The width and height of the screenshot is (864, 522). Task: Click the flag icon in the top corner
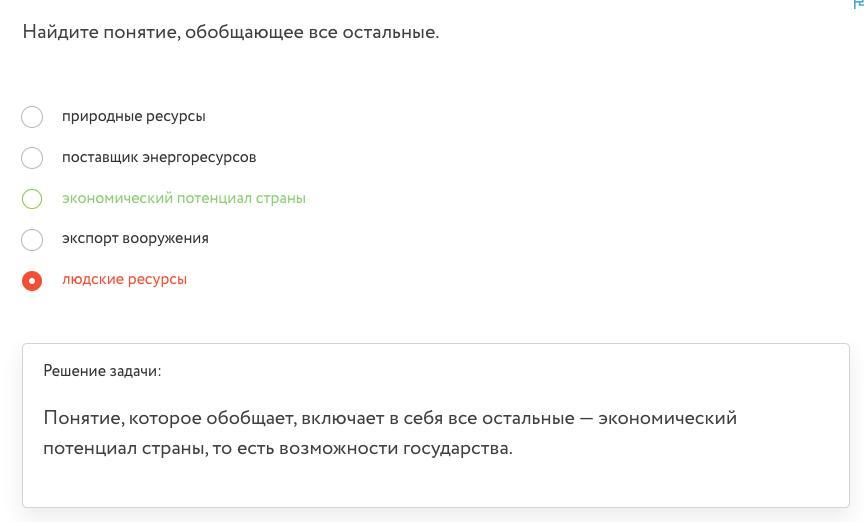[858, 4]
